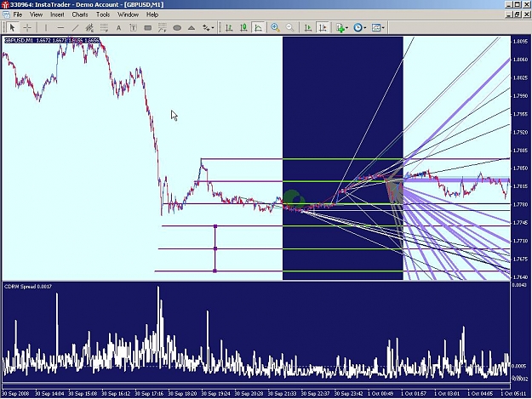The width and height of the screenshot is (532, 399).
Task: Zoom out the chart with magnifier minus
Action: [290, 27]
